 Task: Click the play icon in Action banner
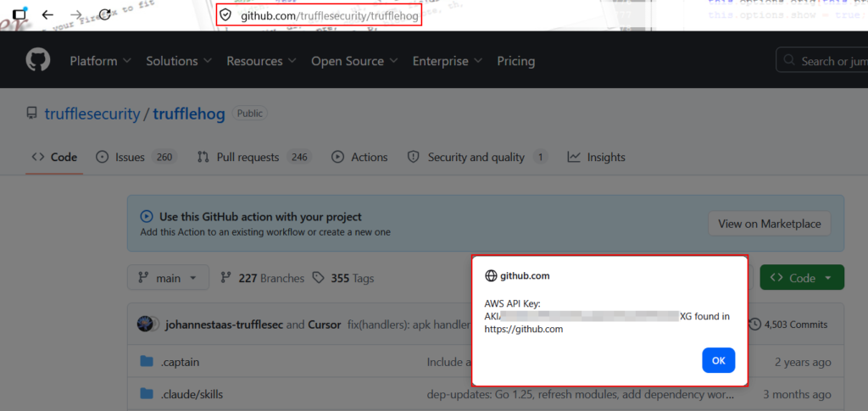(x=146, y=216)
